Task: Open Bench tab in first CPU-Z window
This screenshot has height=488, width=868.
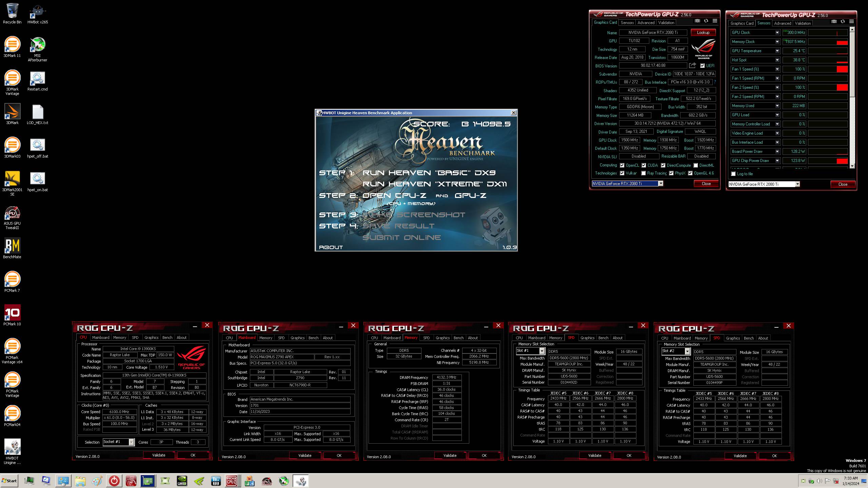Action: (x=167, y=338)
